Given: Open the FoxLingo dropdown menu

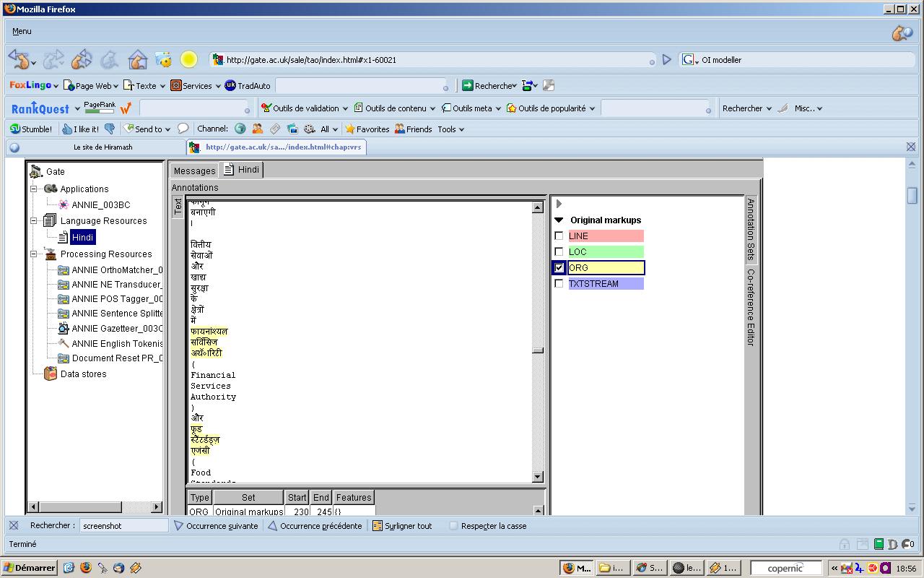Looking at the screenshot, I should pyautogui.click(x=34, y=85).
